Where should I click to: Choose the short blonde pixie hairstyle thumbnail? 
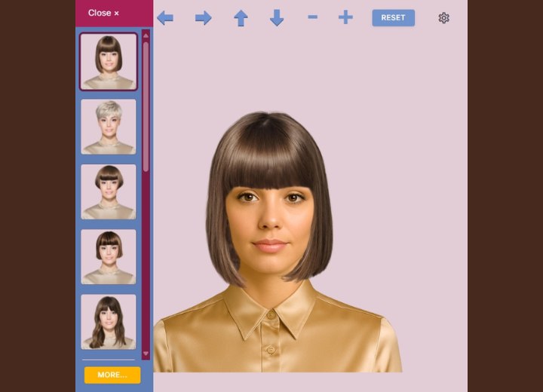(x=109, y=127)
